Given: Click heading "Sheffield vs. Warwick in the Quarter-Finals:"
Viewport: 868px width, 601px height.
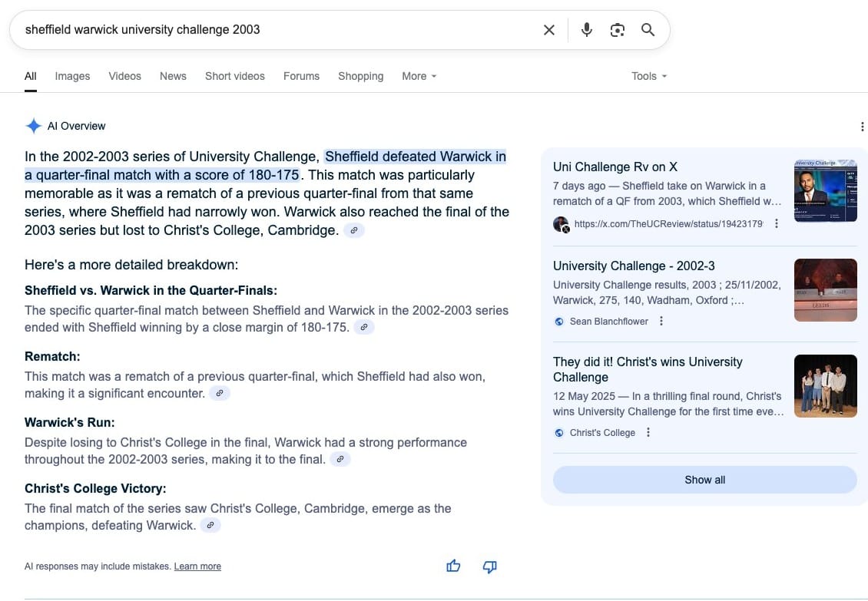Looking at the screenshot, I should 151,291.
